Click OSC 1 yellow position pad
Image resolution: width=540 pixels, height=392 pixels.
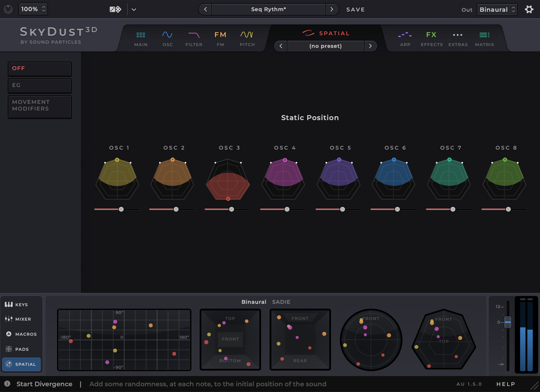pyautogui.click(x=117, y=179)
